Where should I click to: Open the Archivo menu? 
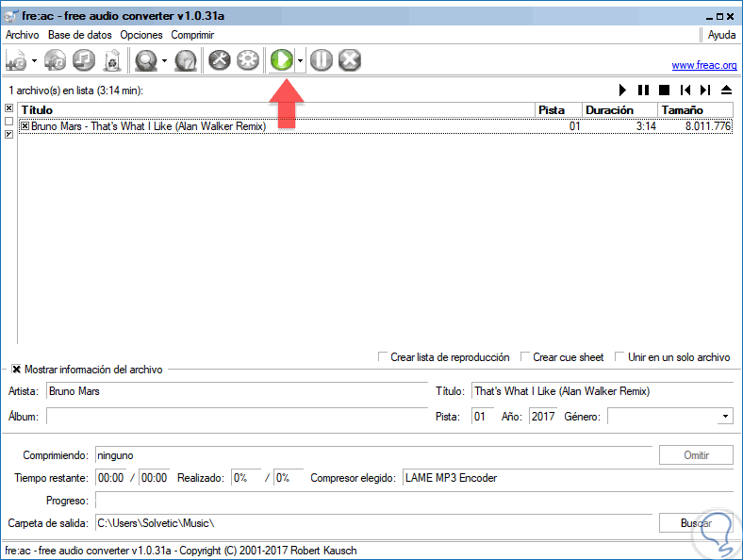22,35
